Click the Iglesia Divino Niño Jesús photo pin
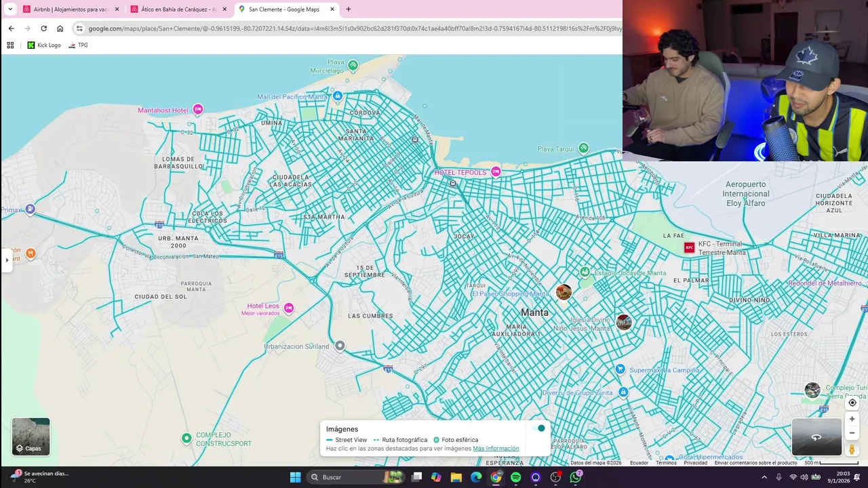868x488 pixels. click(624, 323)
